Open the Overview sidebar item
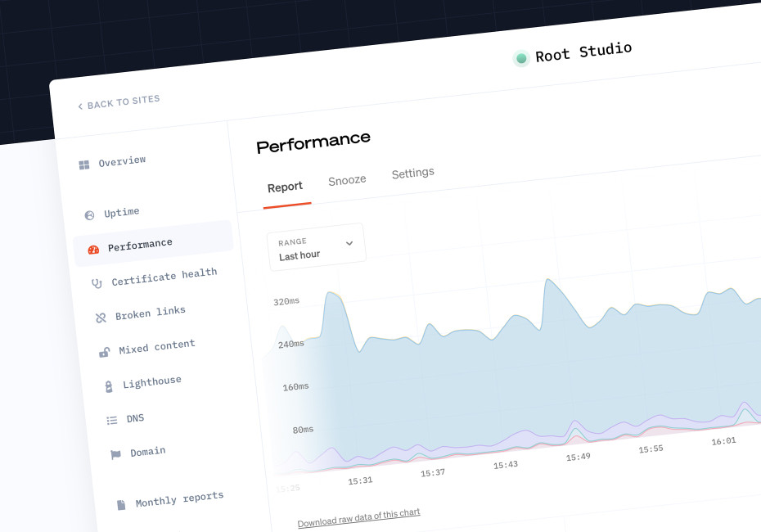 coord(113,163)
